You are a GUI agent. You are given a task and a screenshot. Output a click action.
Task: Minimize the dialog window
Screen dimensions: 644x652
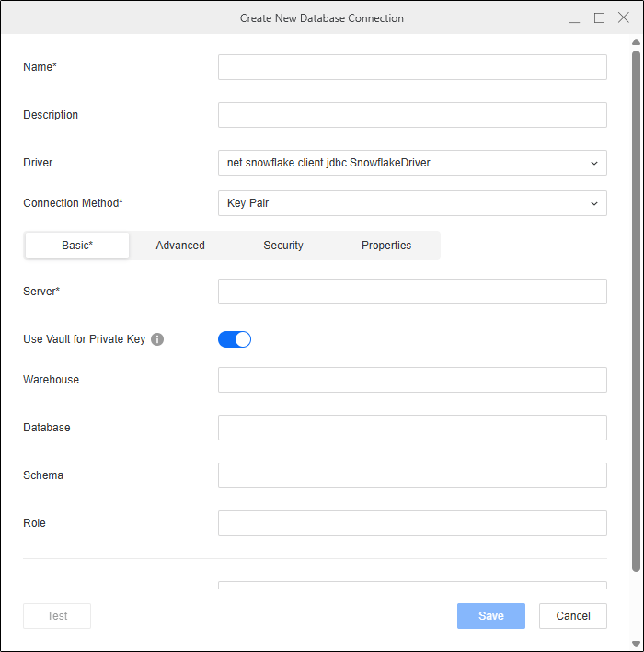[574, 17]
